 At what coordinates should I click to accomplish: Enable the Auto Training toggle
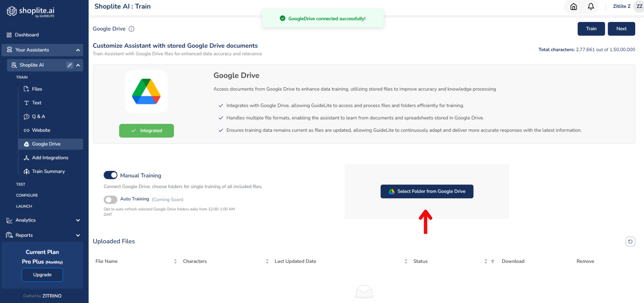click(x=110, y=200)
